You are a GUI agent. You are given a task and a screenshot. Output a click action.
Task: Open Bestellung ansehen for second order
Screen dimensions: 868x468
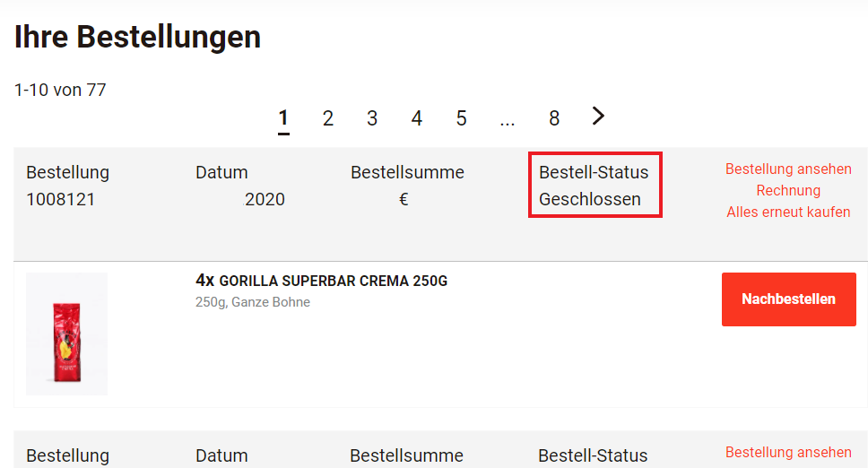788,453
